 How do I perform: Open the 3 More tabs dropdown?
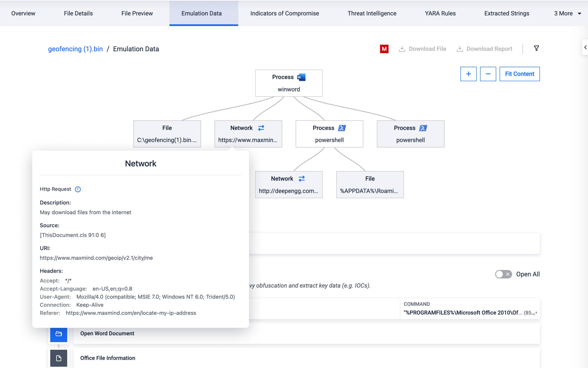[566, 13]
